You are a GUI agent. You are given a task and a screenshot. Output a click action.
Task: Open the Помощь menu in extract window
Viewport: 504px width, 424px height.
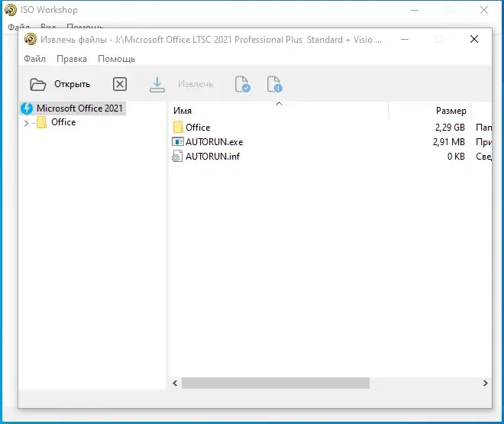116,59
